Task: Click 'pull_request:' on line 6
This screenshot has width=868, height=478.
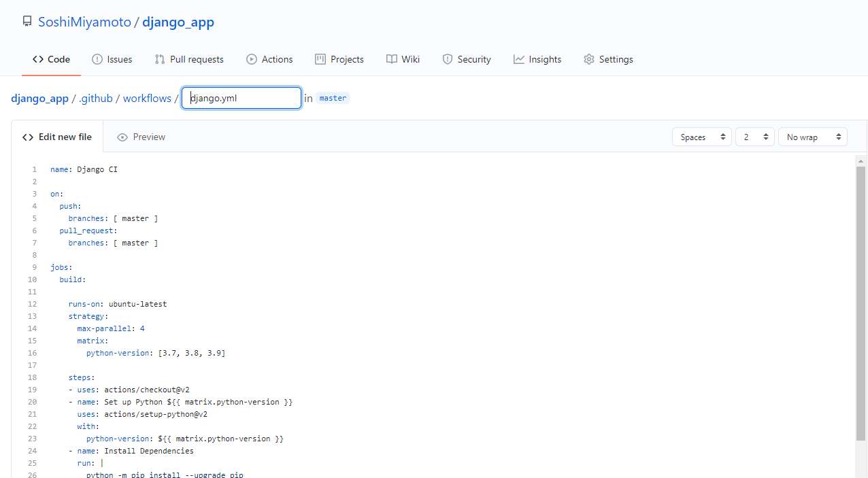Action: [x=88, y=231]
